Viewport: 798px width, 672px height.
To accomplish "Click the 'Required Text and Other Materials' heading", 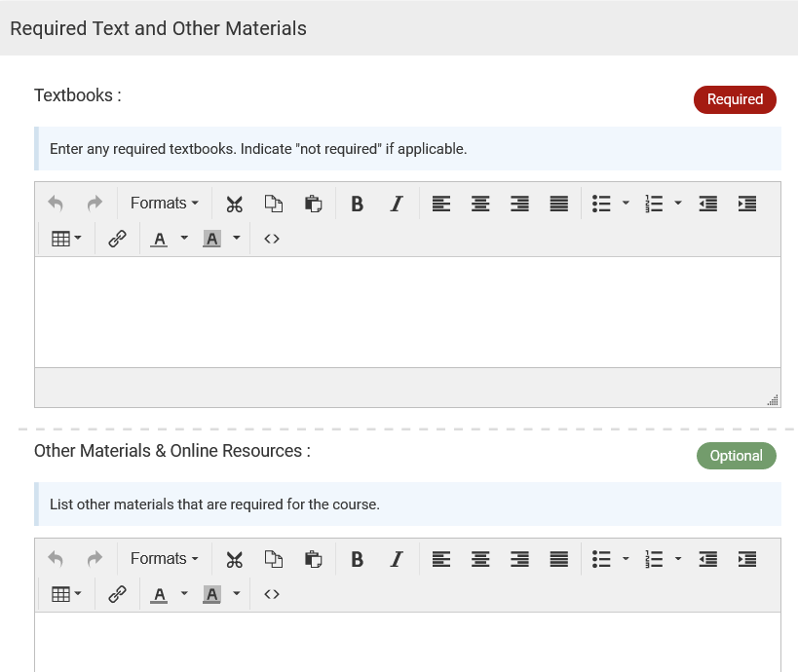I will (x=158, y=28).
